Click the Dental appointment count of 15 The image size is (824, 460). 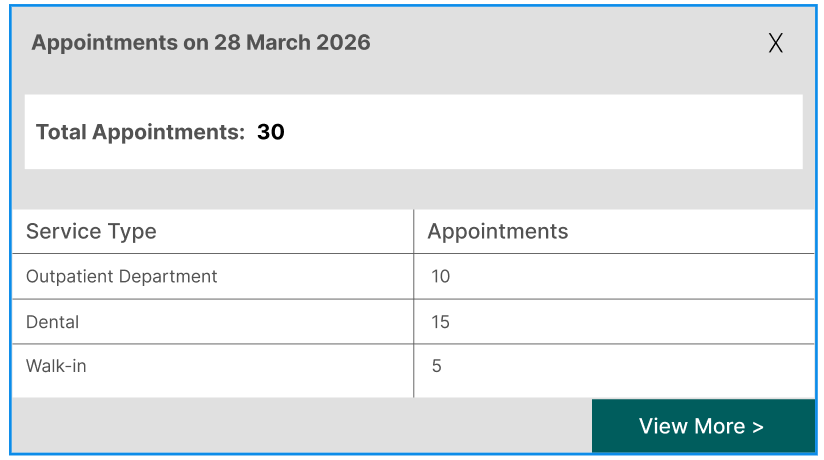[x=441, y=322]
